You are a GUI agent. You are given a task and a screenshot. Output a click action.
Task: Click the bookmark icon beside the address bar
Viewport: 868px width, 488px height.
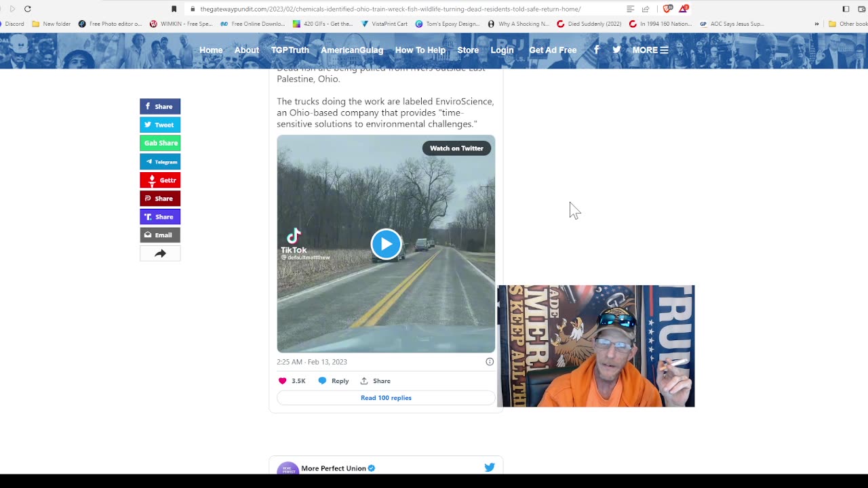[174, 9]
